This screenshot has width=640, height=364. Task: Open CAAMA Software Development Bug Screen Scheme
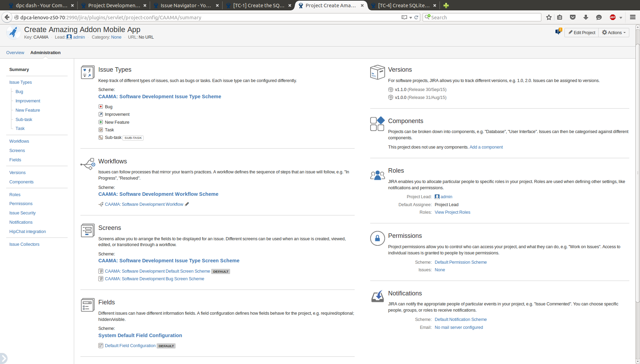154,279
